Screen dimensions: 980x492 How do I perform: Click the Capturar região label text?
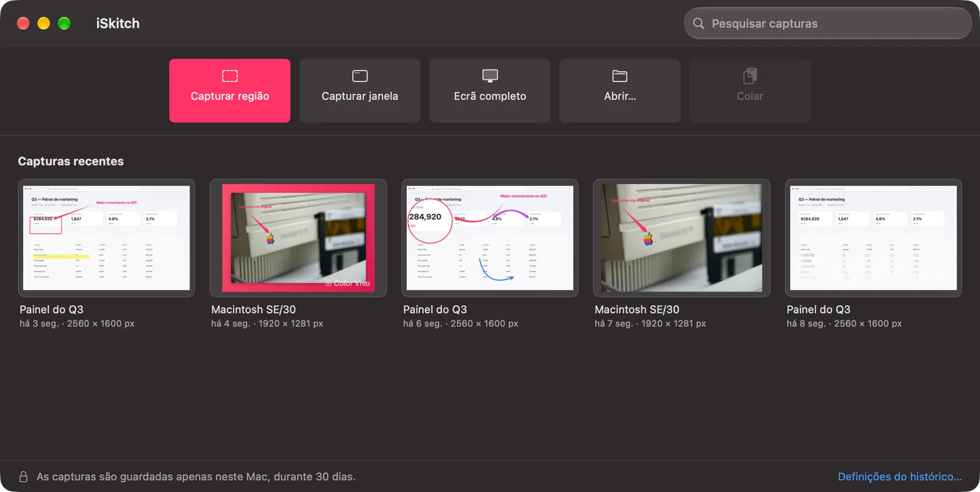[230, 96]
